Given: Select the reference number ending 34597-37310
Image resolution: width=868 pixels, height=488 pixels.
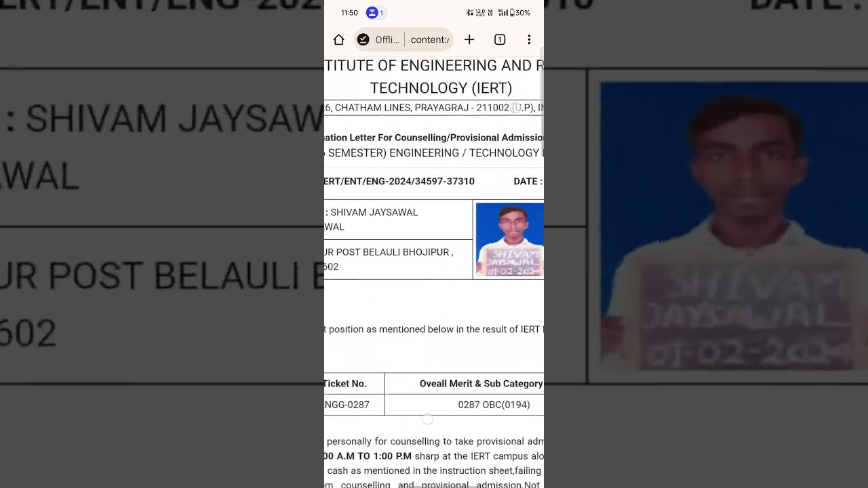Looking at the screenshot, I should 399,182.
